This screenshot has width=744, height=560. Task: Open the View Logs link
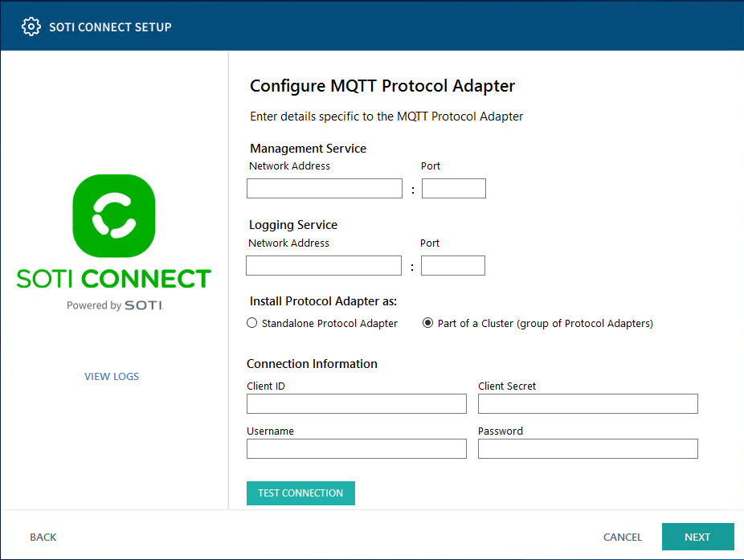(112, 376)
